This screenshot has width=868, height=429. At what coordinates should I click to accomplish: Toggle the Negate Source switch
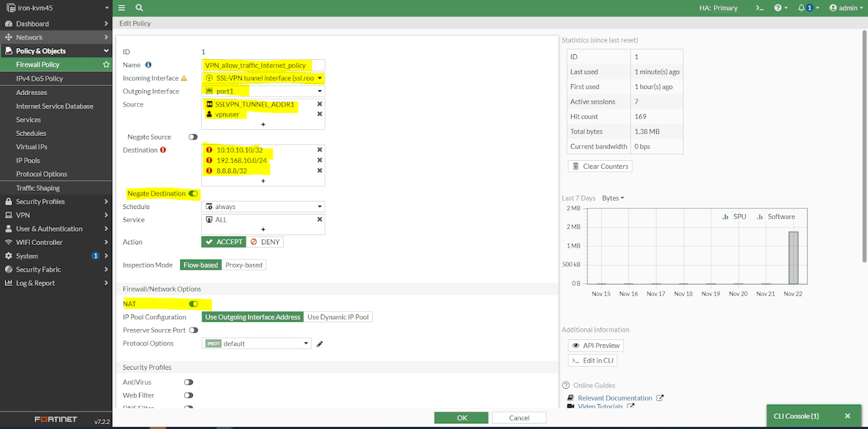point(193,137)
